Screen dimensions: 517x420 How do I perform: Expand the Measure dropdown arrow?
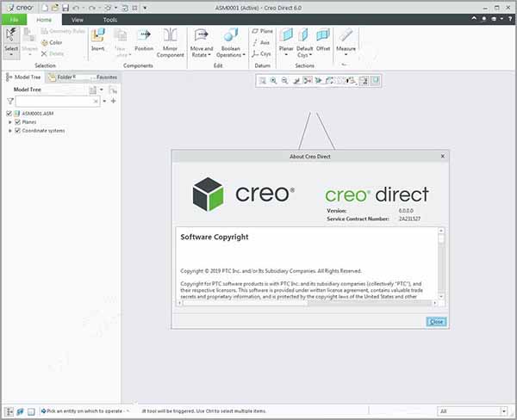click(x=346, y=55)
